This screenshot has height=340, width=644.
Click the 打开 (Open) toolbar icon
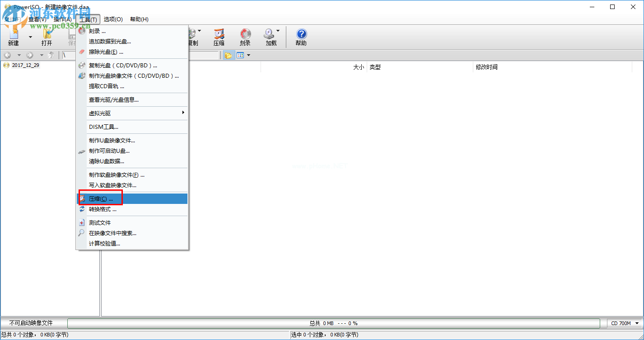47,37
